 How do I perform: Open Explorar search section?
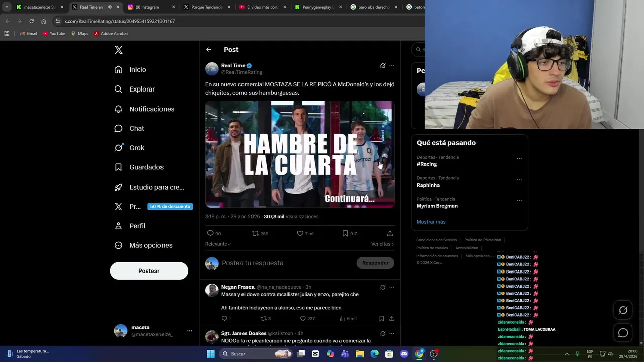tap(135, 89)
